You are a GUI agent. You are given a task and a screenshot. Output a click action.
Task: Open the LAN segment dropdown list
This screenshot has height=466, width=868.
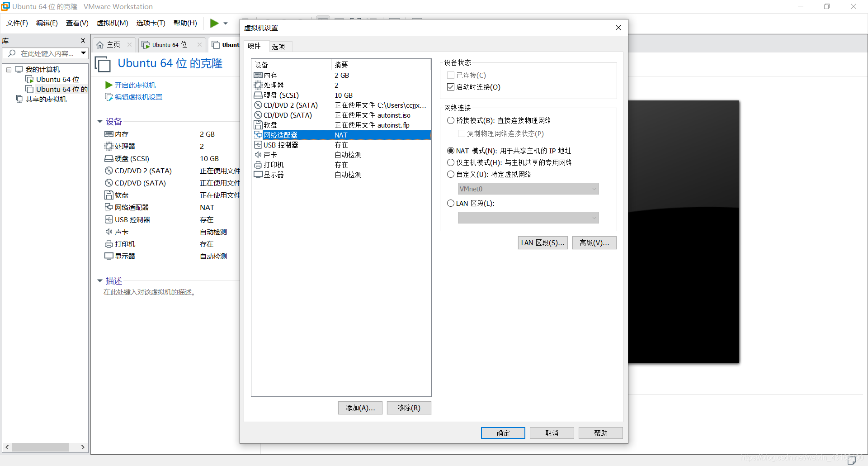click(x=528, y=218)
